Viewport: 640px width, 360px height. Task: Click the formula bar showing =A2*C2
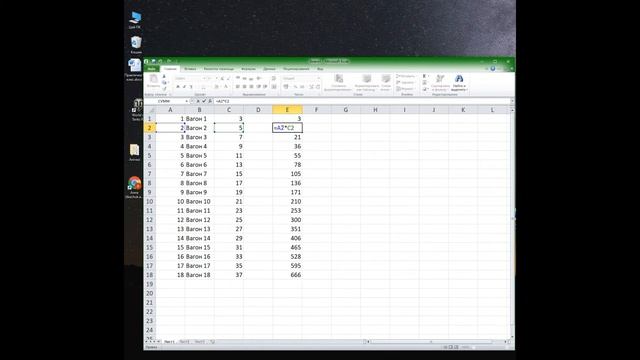pyautogui.click(x=362, y=101)
